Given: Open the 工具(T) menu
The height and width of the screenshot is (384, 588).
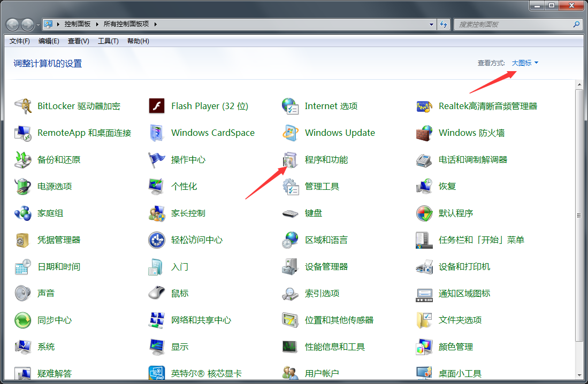Looking at the screenshot, I should 108,41.
